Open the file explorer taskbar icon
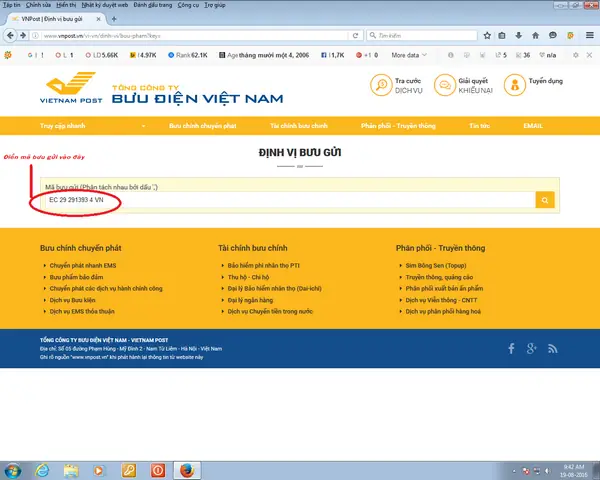Viewport: 600px width, 480px height. tap(71, 471)
